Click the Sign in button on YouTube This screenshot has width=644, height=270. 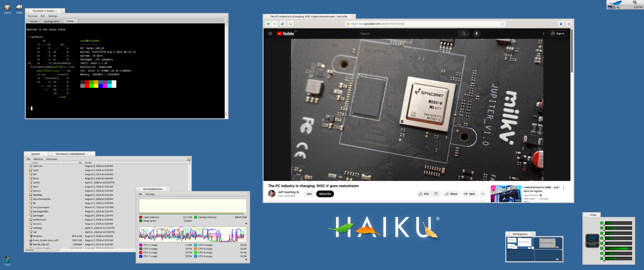(558, 34)
